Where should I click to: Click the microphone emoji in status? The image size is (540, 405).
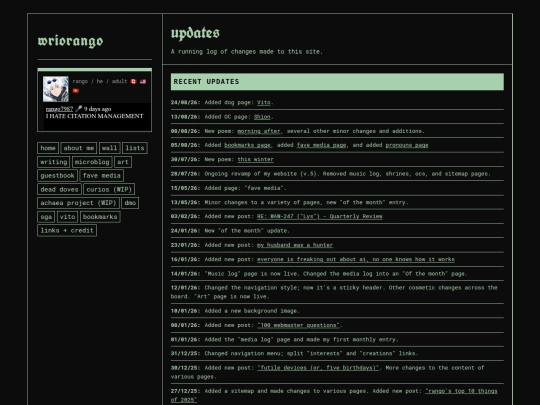79,108
